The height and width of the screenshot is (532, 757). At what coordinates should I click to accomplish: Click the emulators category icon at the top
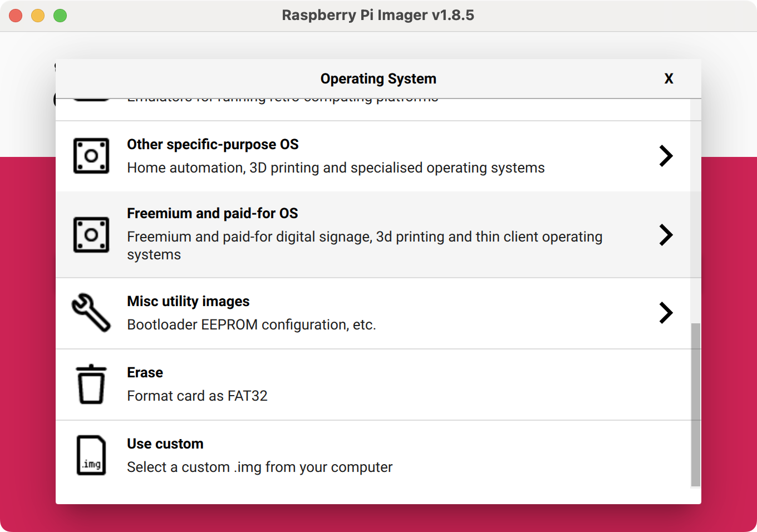tap(91, 95)
